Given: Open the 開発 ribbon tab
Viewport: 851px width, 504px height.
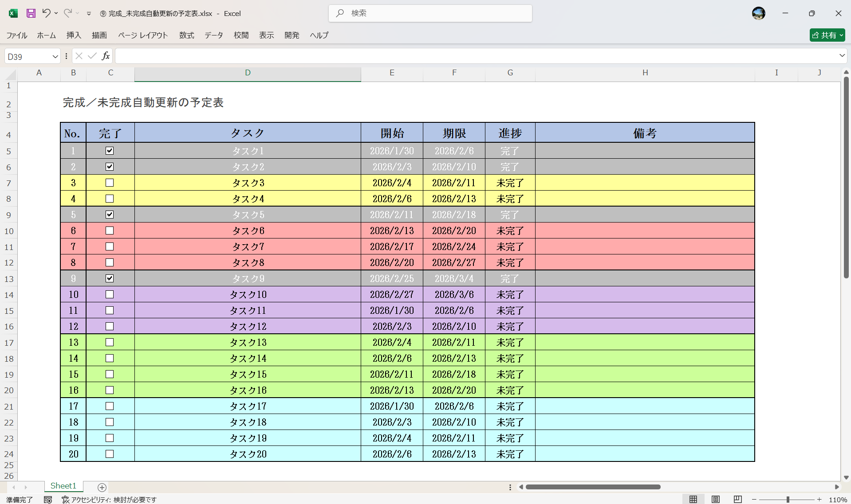Looking at the screenshot, I should pyautogui.click(x=292, y=35).
